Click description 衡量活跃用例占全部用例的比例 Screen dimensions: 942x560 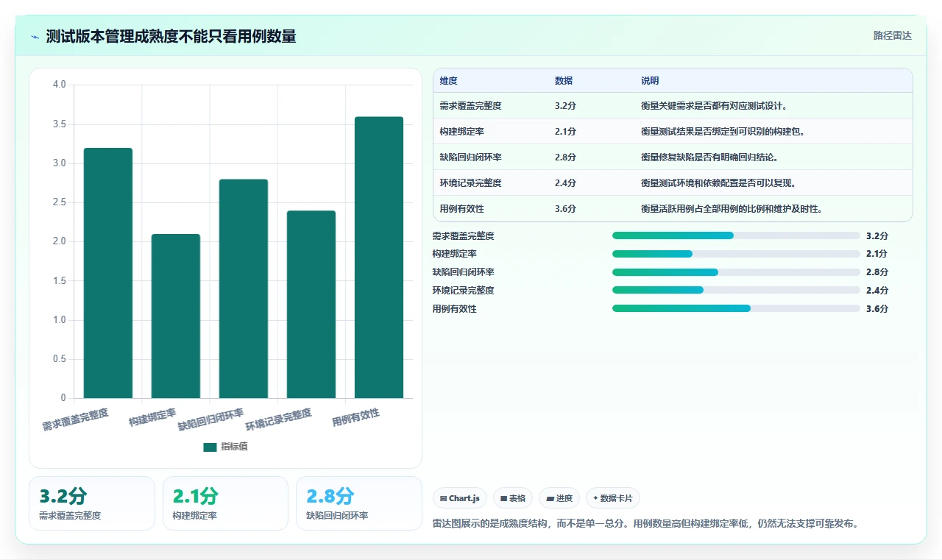[x=732, y=209]
